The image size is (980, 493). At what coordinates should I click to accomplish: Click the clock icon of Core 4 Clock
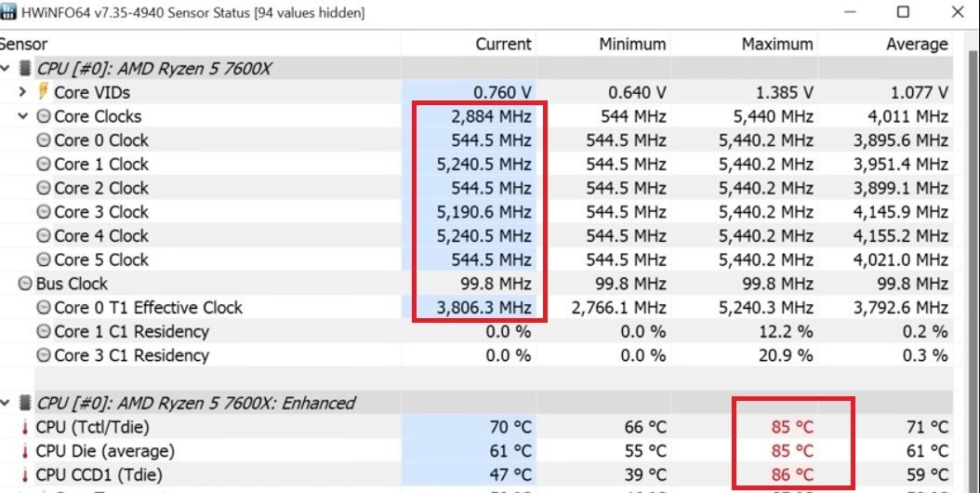pyautogui.click(x=43, y=236)
